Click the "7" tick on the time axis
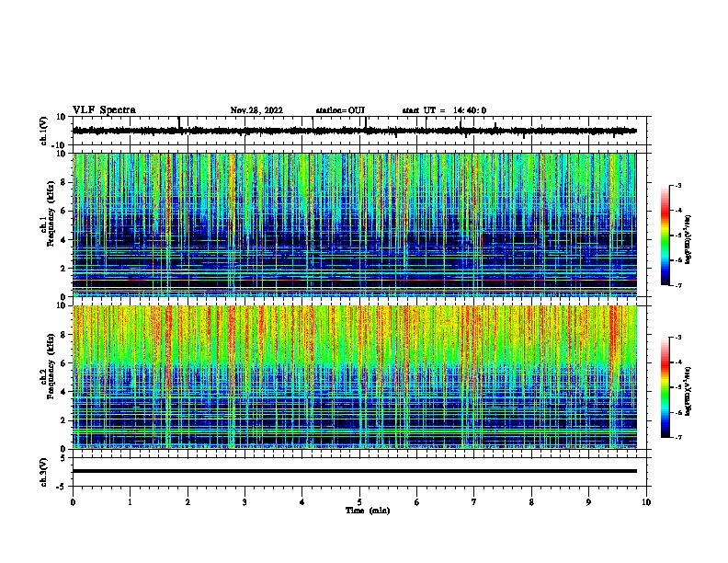728x563 pixels. [474, 502]
